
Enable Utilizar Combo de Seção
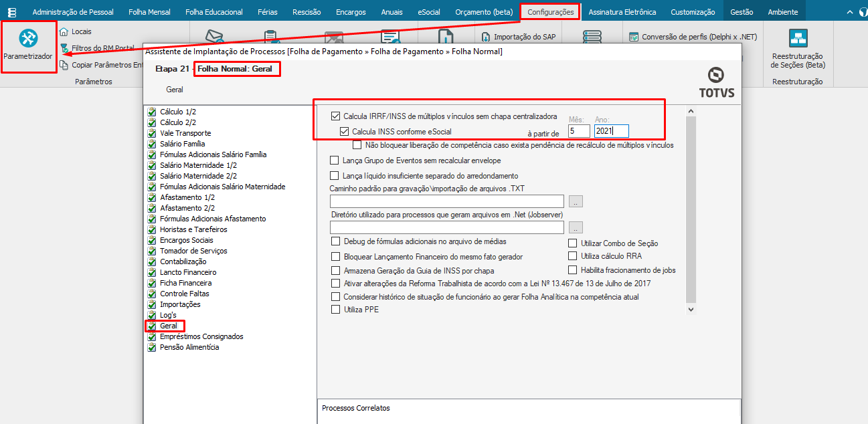(x=573, y=243)
